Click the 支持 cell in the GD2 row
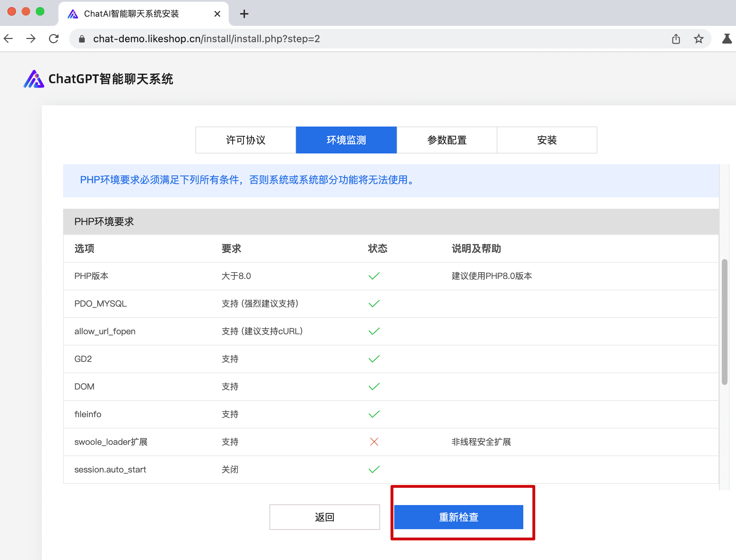Image resolution: width=736 pixels, height=560 pixels. point(230,359)
